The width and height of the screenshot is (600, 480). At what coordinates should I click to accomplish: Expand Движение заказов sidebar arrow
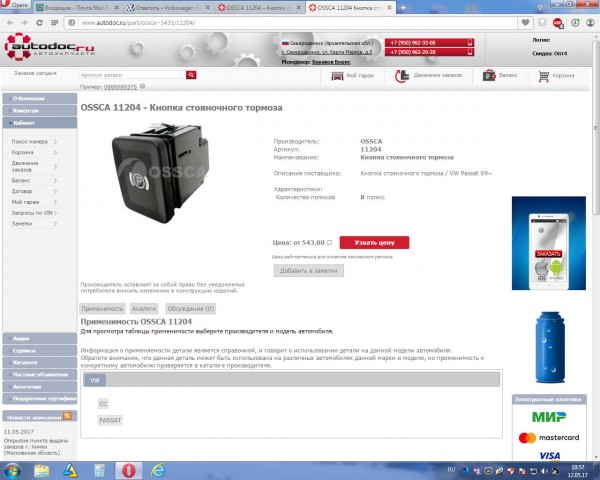55,167
